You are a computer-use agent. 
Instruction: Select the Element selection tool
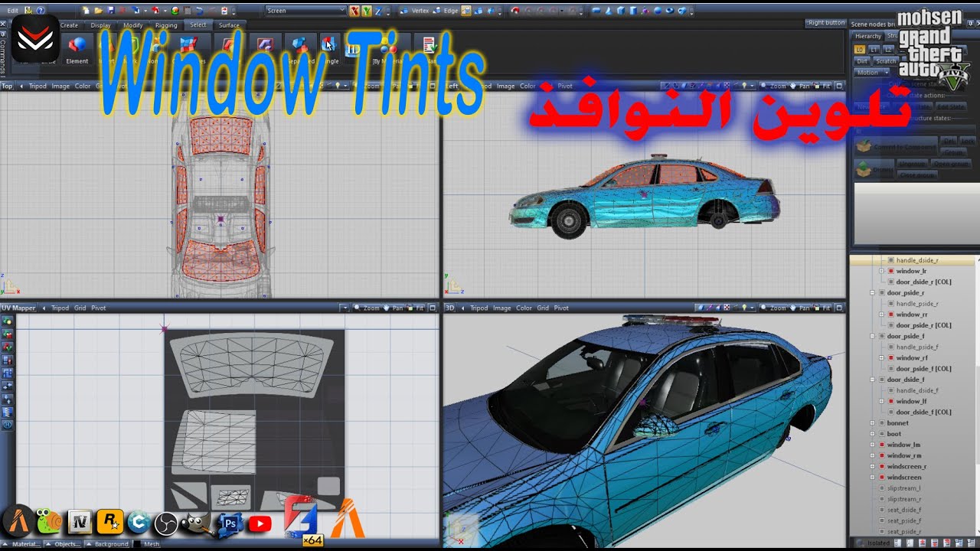pyautogui.click(x=77, y=50)
